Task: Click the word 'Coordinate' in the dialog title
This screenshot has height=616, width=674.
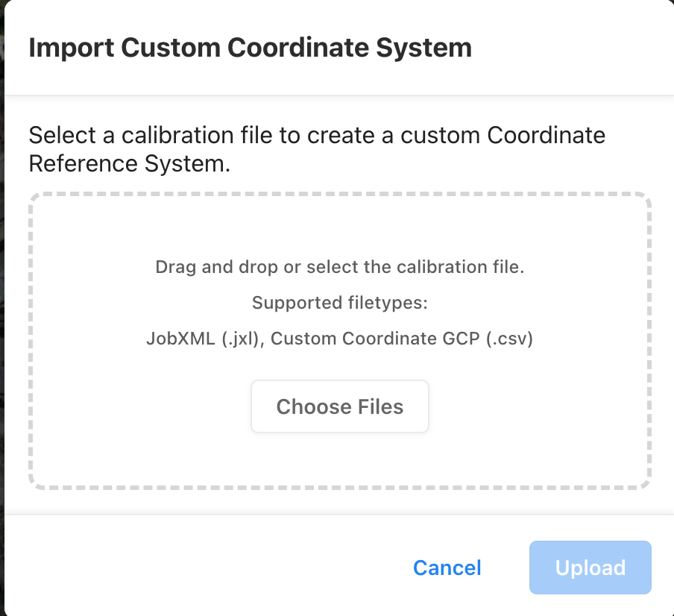Action: 292,48
